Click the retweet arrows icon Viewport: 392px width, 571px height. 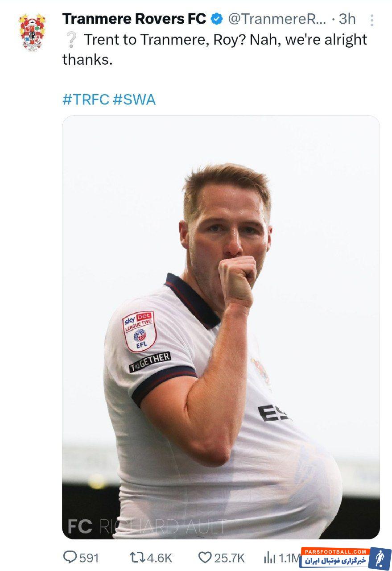(x=137, y=557)
